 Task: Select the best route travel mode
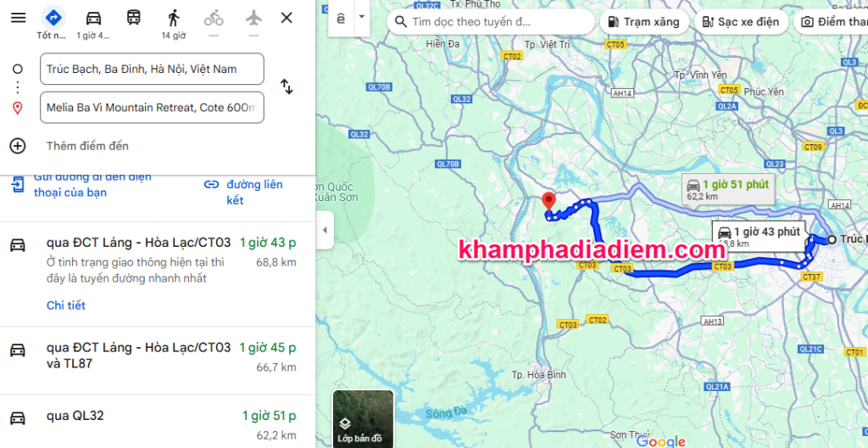pos(53,18)
